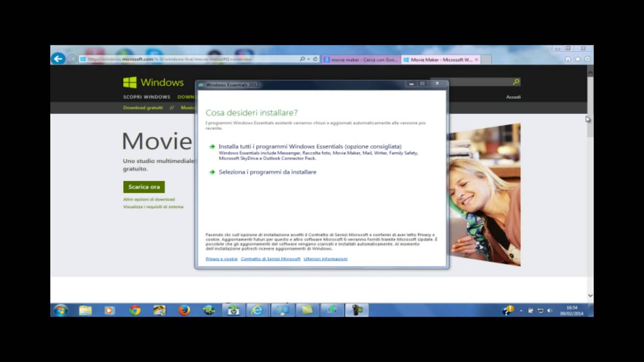
Task: Open Google Chrome from the taskbar
Action: pyautogui.click(x=134, y=310)
